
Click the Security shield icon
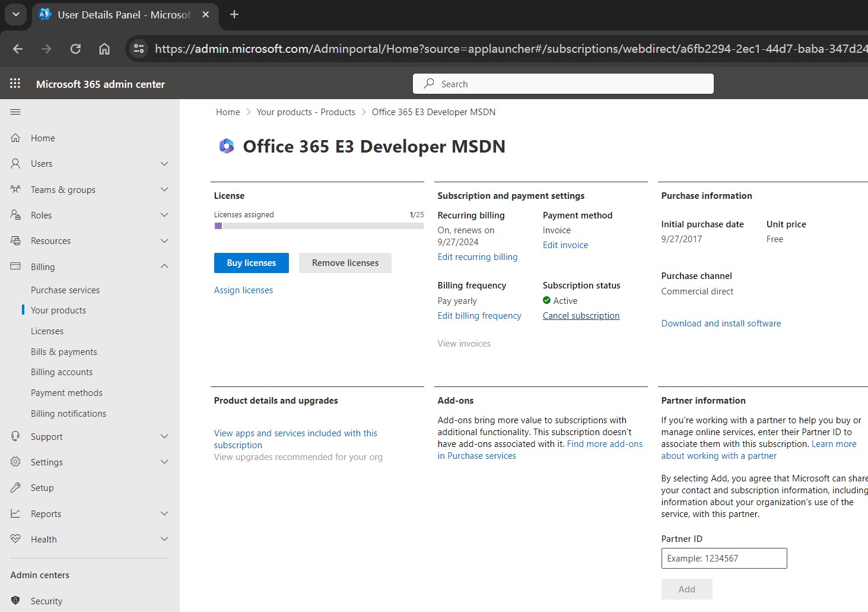(15, 601)
